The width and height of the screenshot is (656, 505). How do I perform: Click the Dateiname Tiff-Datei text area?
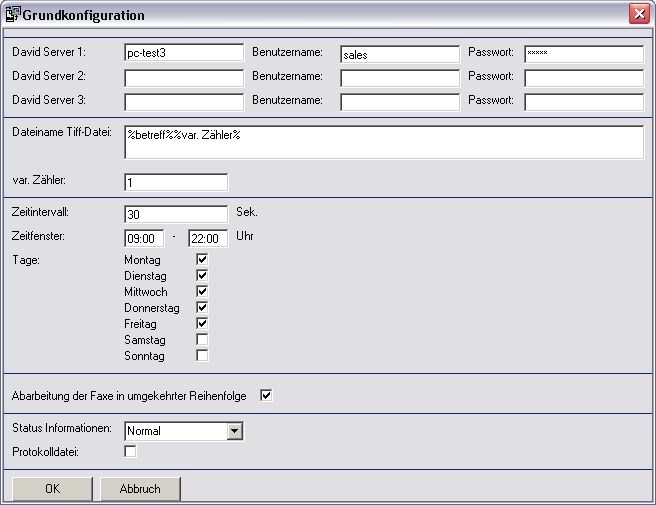click(x=384, y=142)
